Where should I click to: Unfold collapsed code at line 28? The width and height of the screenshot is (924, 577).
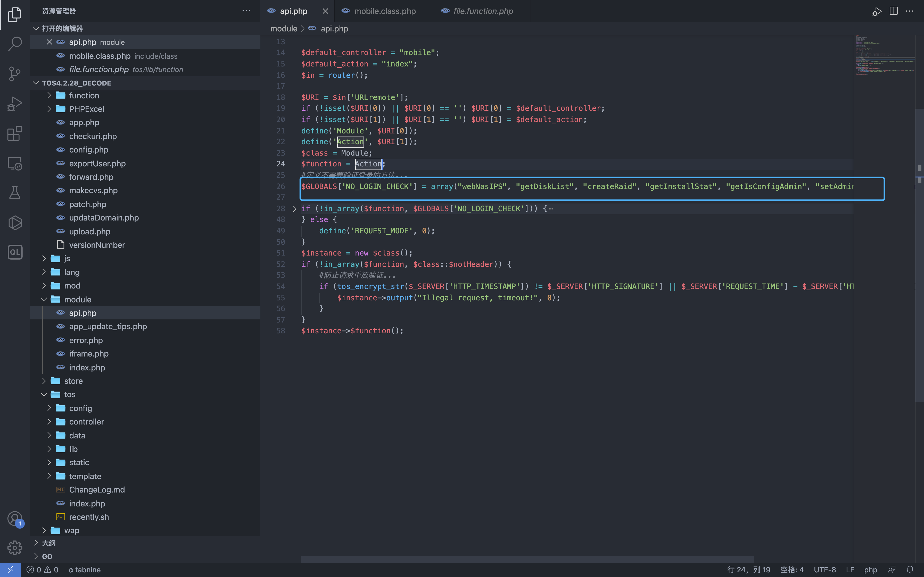click(x=294, y=209)
